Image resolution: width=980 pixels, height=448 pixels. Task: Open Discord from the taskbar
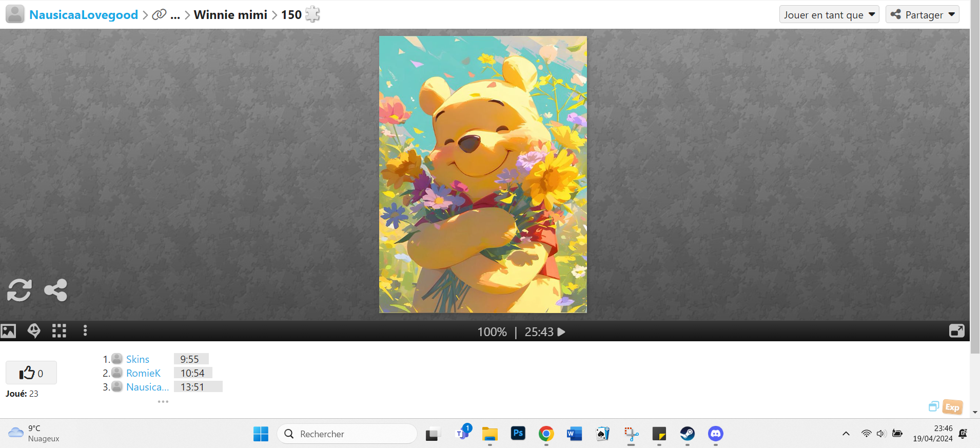click(x=716, y=434)
